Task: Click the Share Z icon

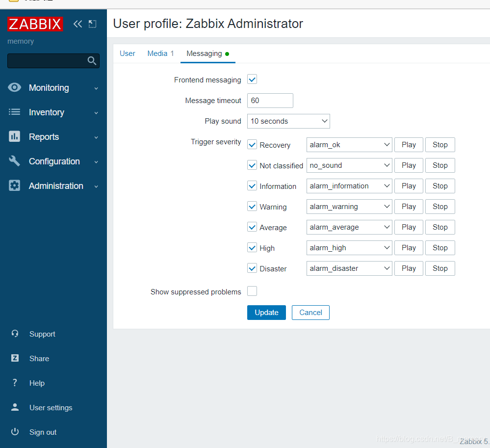Action: tap(15, 358)
